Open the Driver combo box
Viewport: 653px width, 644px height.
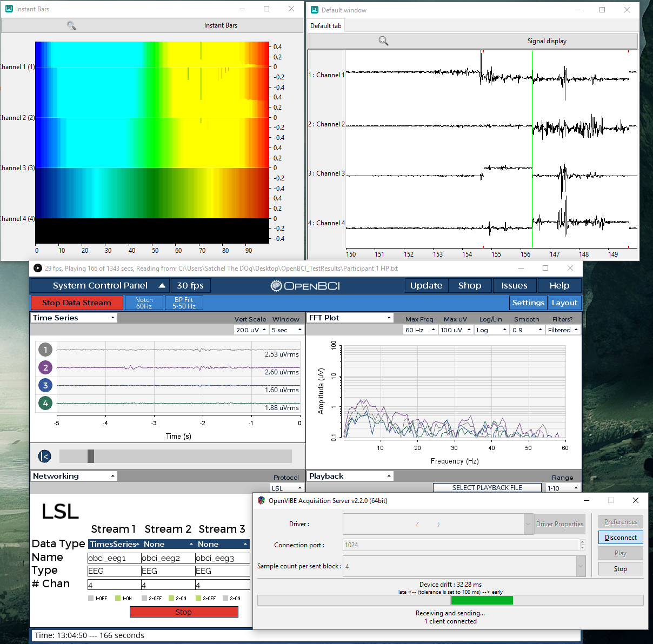438,524
